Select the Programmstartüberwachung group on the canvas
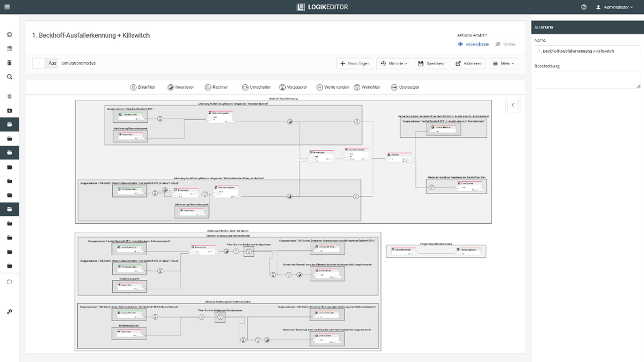Screen dimensions: 644x362 436,250
